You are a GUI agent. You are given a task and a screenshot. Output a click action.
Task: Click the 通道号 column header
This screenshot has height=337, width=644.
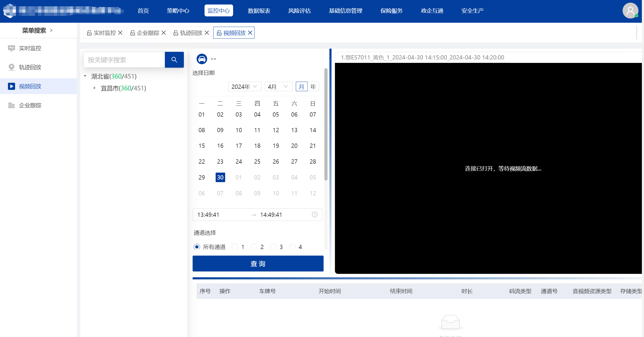pos(549,291)
